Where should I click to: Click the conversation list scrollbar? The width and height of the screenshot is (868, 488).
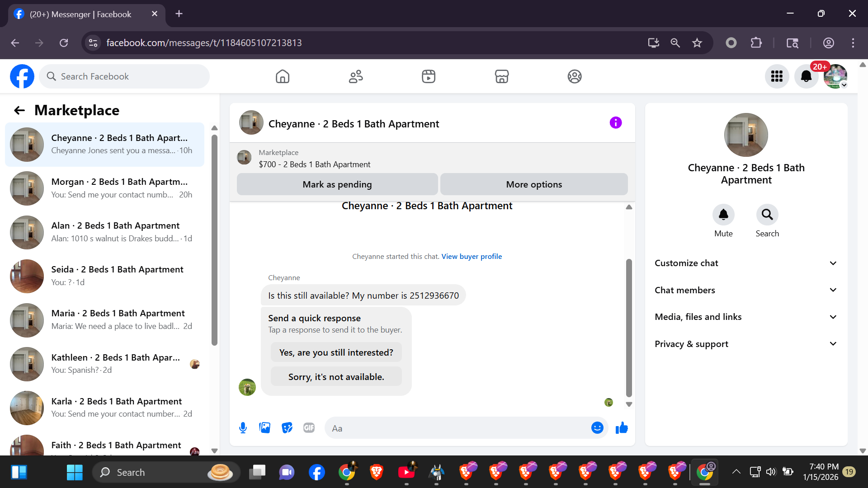(214, 239)
